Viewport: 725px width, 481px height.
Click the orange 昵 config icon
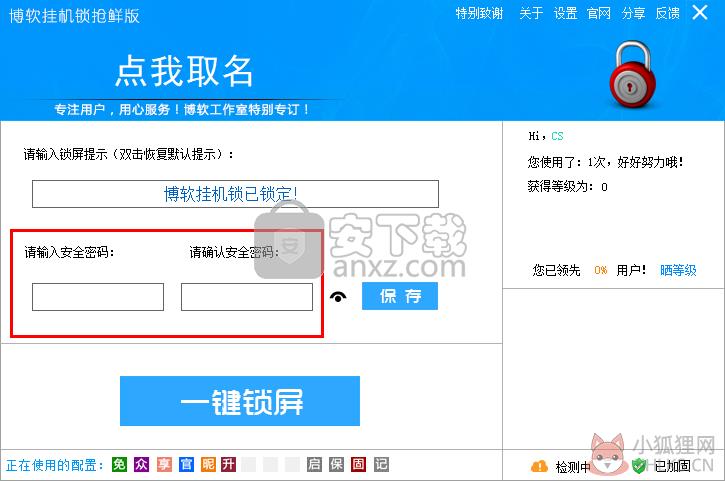pyautogui.click(x=208, y=464)
